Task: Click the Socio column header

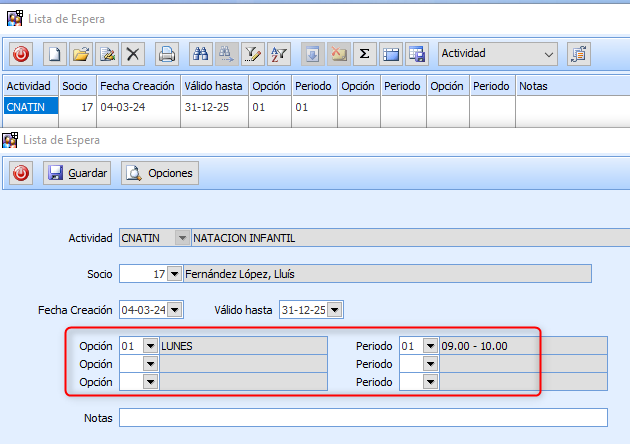Action: pos(75,86)
